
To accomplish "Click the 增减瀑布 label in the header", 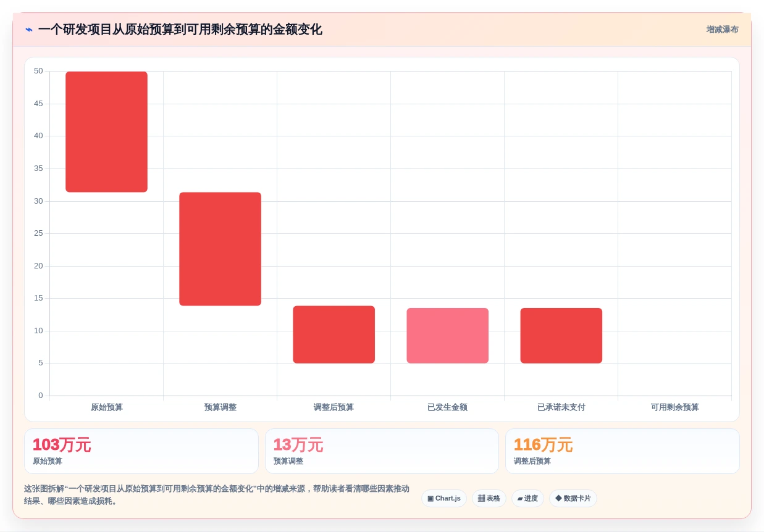I will point(722,30).
